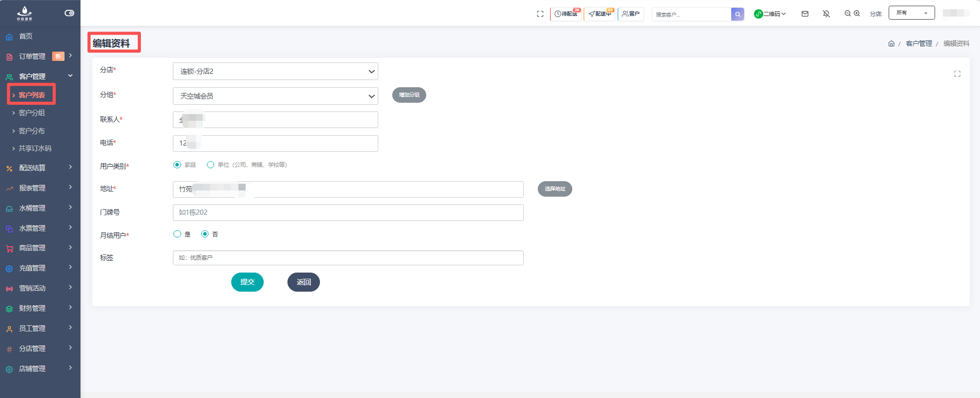Click the zoom out magnifier icon
The width and height of the screenshot is (980, 398).
pyautogui.click(x=847, y=13)
